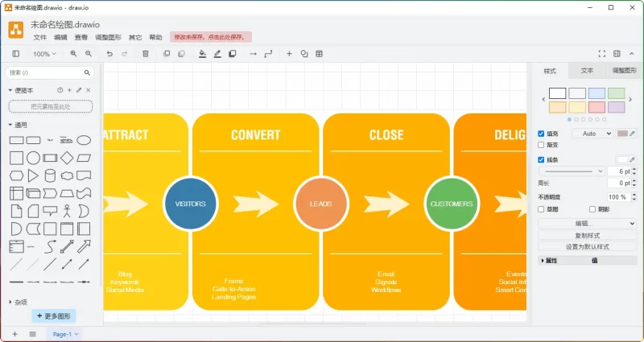
Task: Click the delete trash can icon
Action: pos(146,54)
